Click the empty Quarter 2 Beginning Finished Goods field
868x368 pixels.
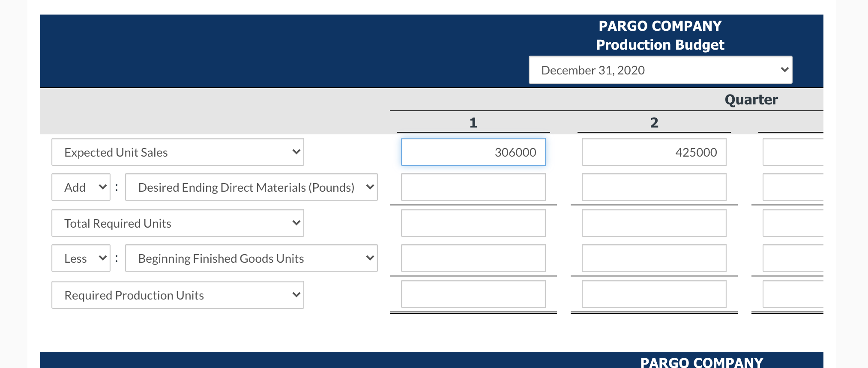pos(654,258)
